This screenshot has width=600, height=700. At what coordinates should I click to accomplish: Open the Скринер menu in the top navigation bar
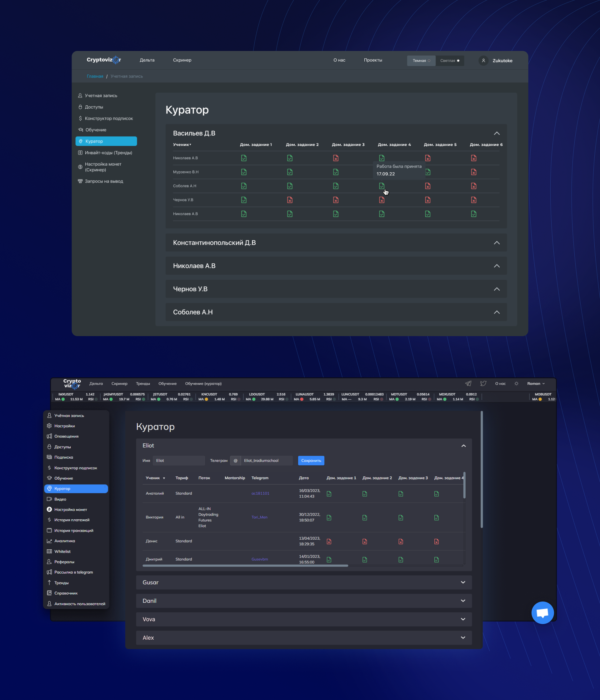(182, 60)
